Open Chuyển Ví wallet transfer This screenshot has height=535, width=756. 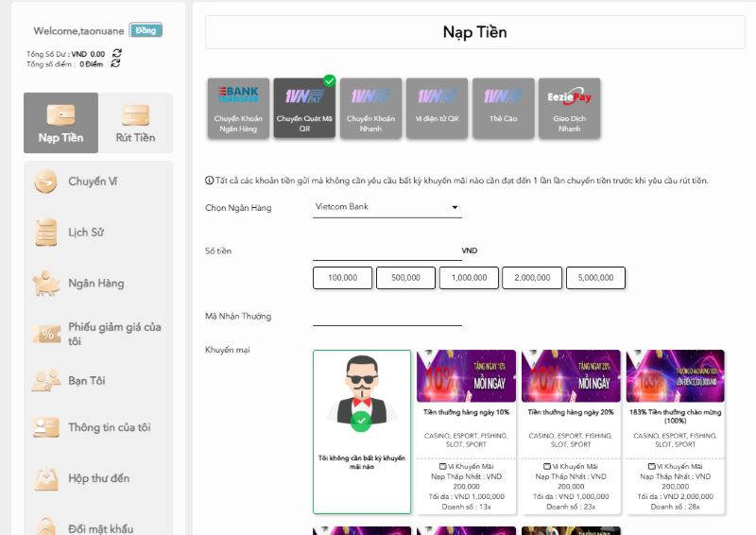click(93, 181)
